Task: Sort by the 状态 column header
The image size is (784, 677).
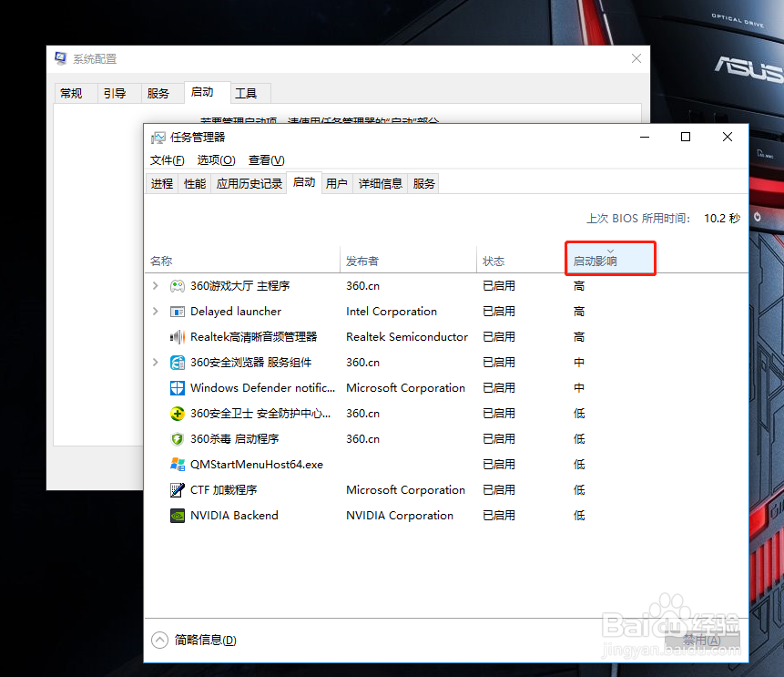Action: pos(521,261)
